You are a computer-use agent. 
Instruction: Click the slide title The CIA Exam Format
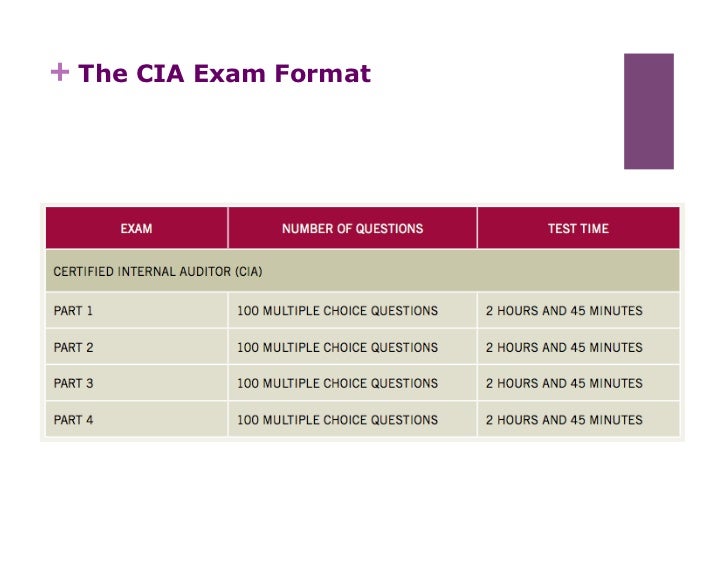tap(224, 73)
